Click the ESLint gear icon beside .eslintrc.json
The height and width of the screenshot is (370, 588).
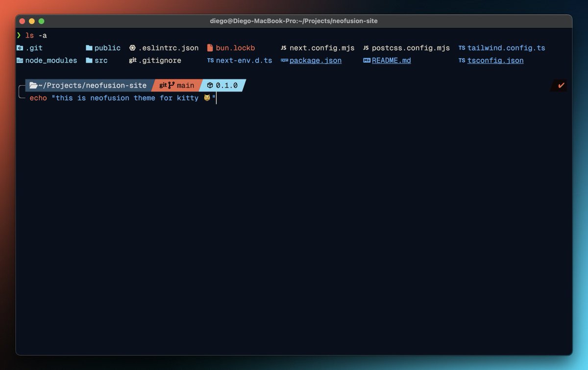tap(132, 47)
